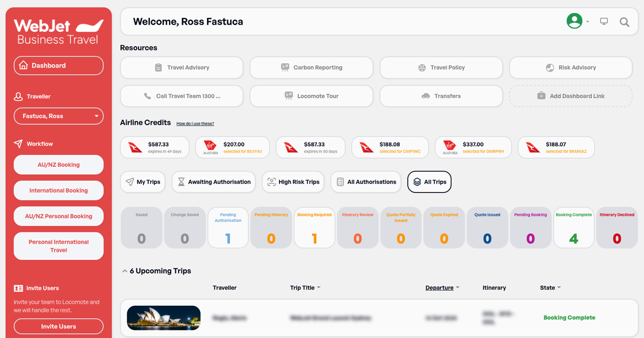Open search with the magnifier icon
The width and height of the screenshot is (644, 338).
point(624,22)
